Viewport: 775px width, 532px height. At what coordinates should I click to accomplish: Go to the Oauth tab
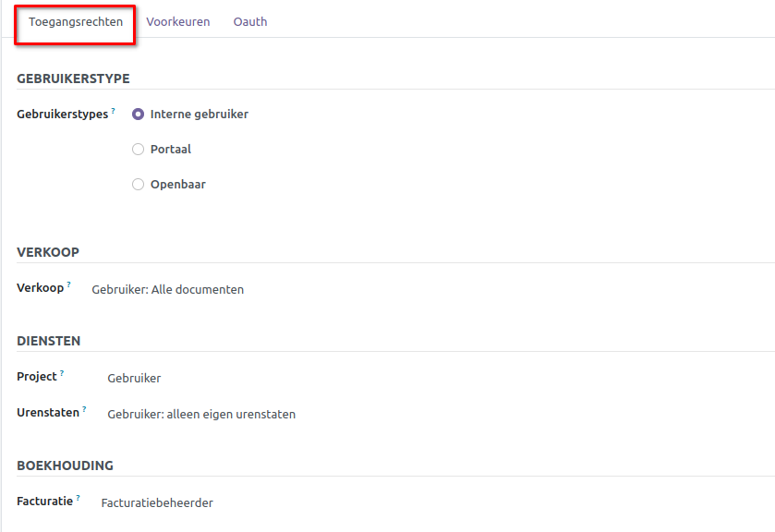(x=249, y=22)
